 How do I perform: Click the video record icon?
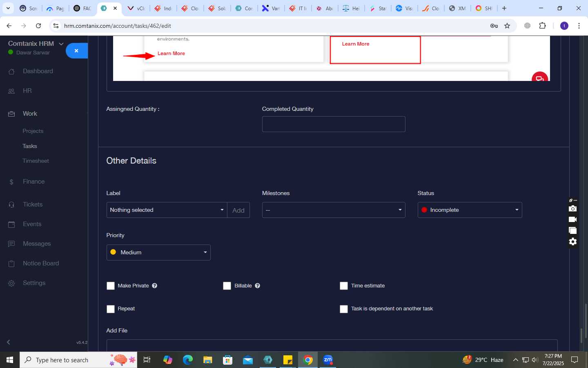[x=573, y=220]
